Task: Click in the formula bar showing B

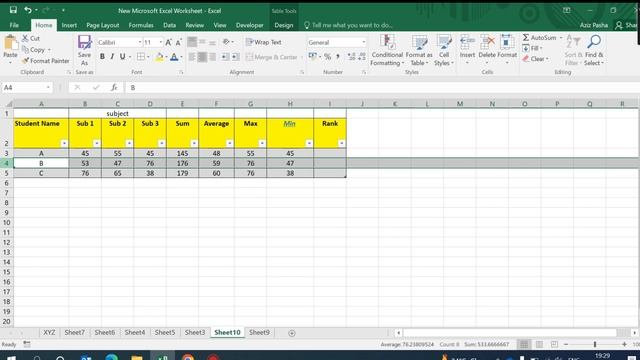Action: pyautogui.click(x=382, y=87)
